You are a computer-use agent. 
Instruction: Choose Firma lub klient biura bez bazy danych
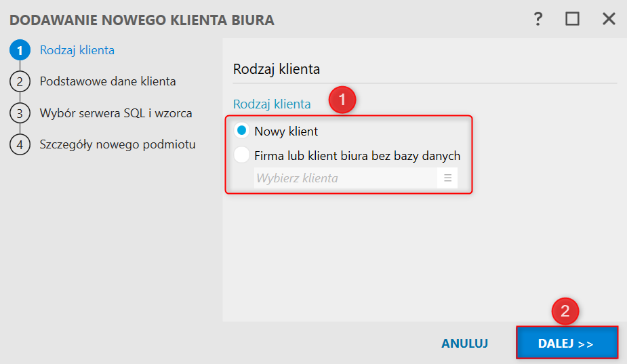pyautogui.click(x=241, y=156)
